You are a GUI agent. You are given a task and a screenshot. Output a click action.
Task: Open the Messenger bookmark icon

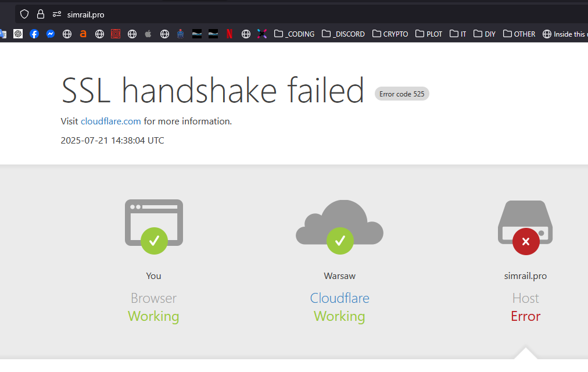[x=50, y=34]
